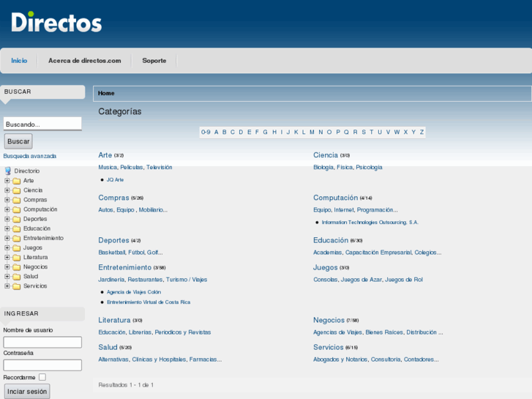The height and width of the screenshot is (399, 532).
Task: Open the Soporte menu item
Action: [154, 61]
